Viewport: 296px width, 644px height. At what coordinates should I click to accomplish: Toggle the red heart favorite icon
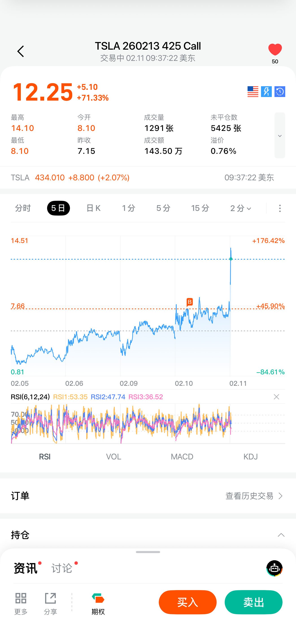(275, 49)
